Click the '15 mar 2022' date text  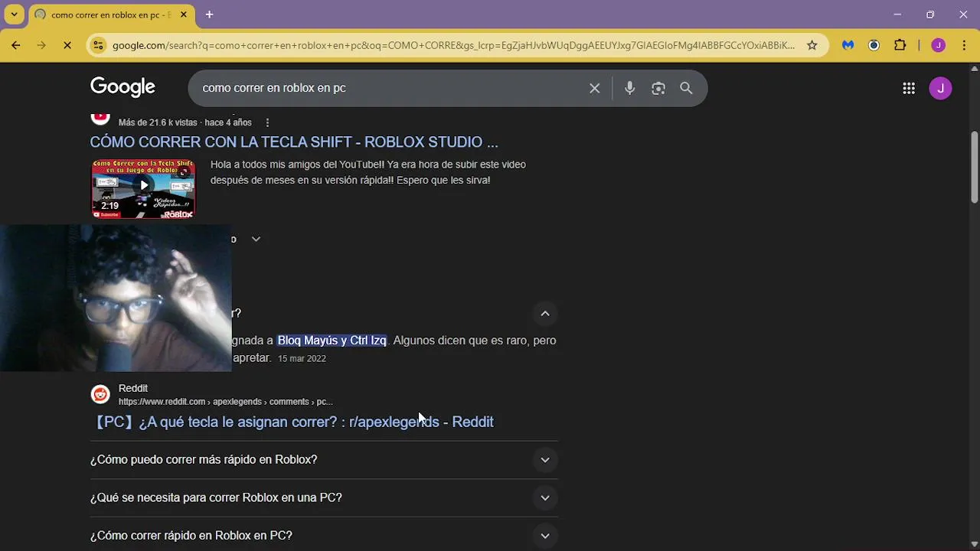(302, 358)
